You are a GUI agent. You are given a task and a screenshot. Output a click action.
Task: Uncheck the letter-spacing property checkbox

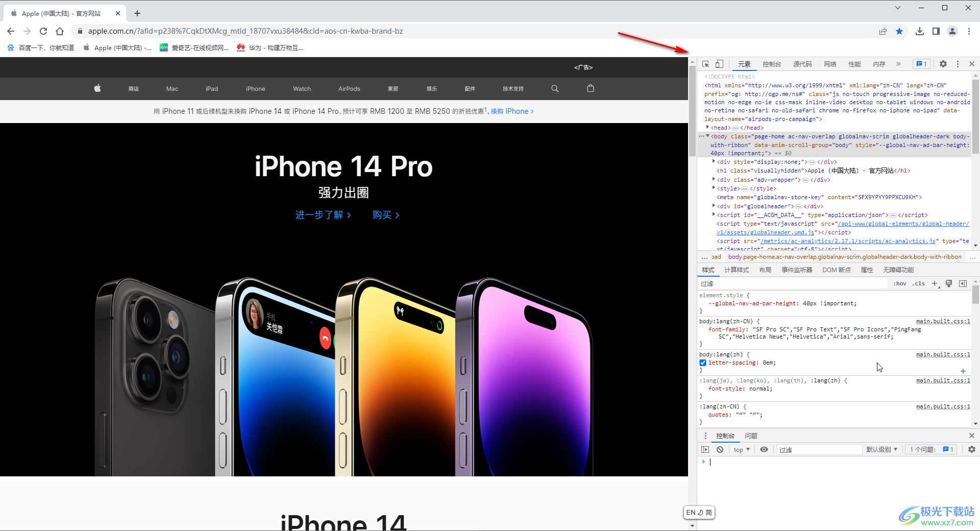click(x=703, y=363)
